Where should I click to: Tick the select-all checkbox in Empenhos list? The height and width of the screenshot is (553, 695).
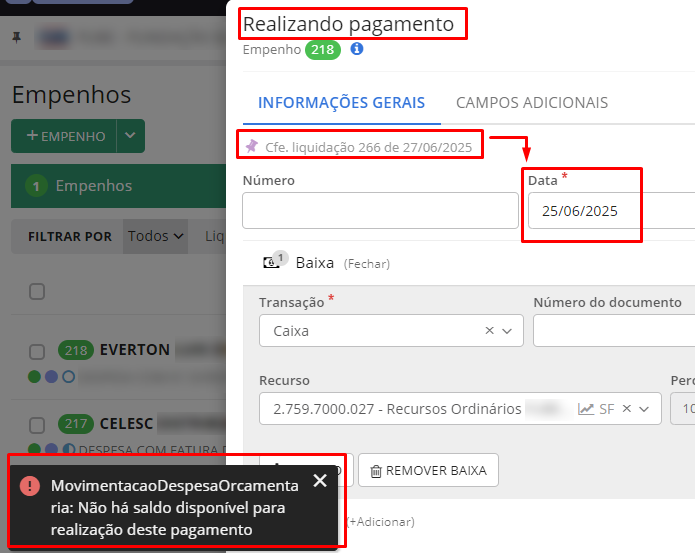pos(37,292)
